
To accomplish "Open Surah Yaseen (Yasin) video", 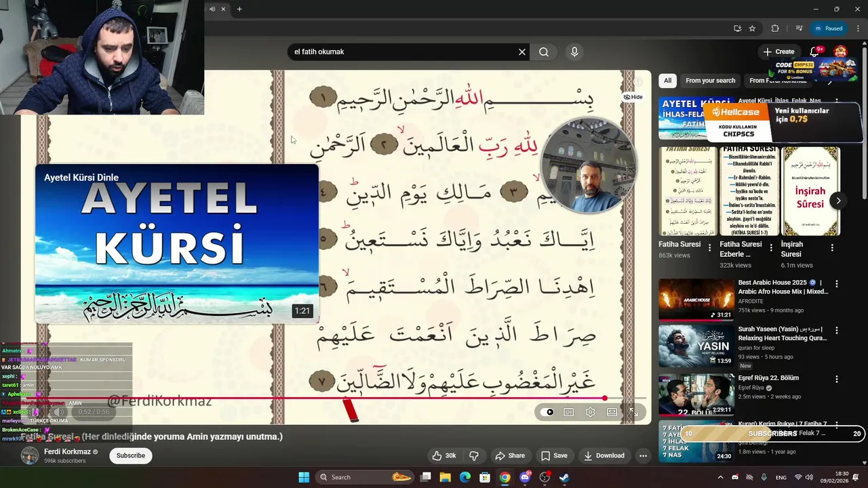I will [x=696, y=347].
